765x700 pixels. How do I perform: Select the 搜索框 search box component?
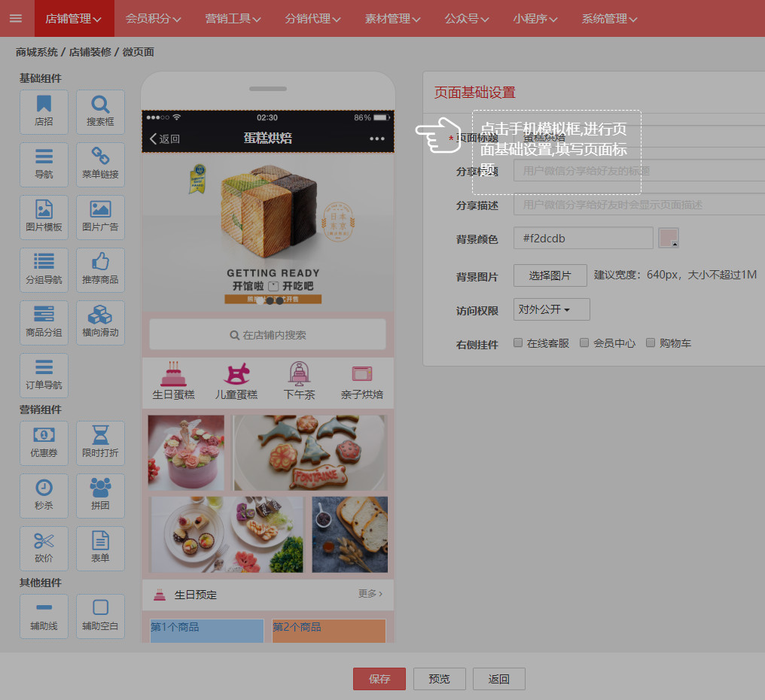(100, 112)
